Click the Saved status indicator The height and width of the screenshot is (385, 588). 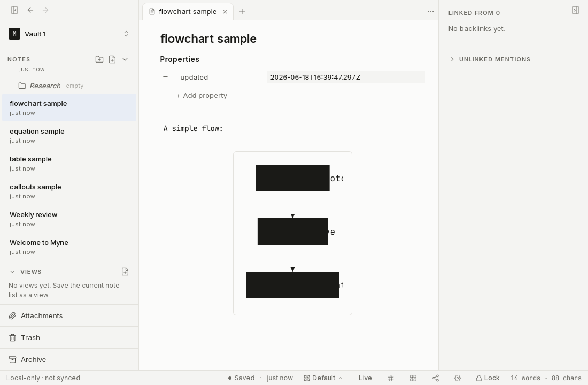(241, 378)
